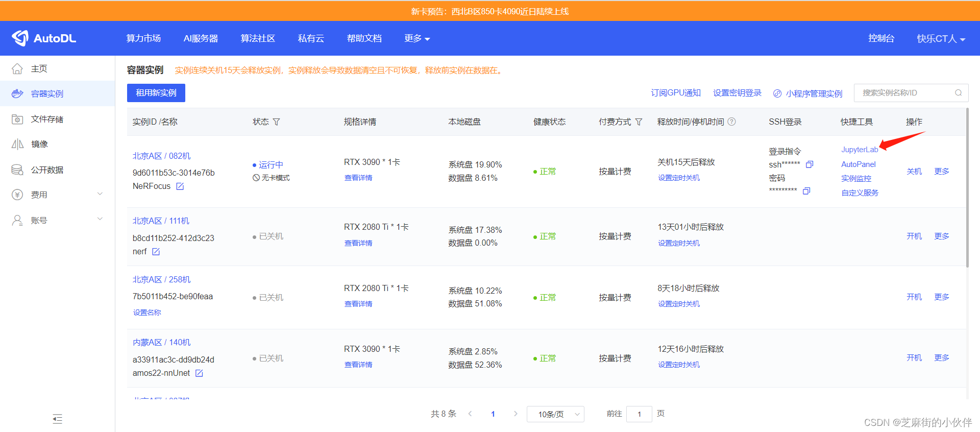Click the 镜像 sidebar icon
Viewport: 980px width, 432px height.
point(17,144)
